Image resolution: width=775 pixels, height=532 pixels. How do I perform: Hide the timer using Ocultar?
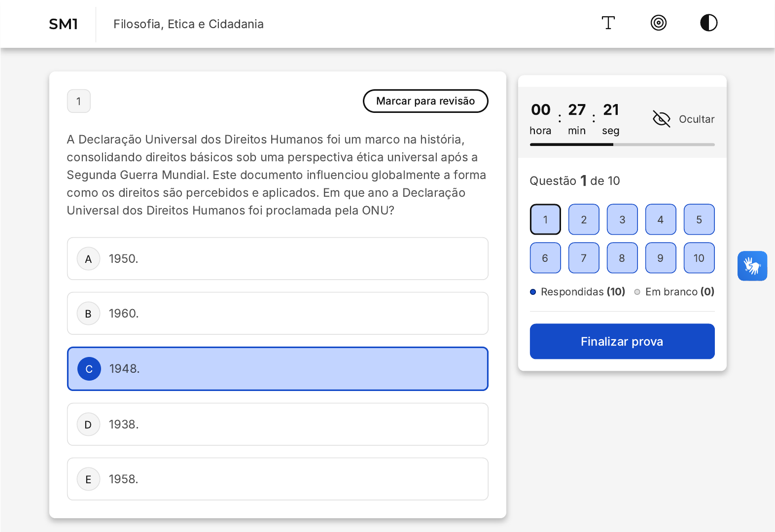click(x=683, y=119)
